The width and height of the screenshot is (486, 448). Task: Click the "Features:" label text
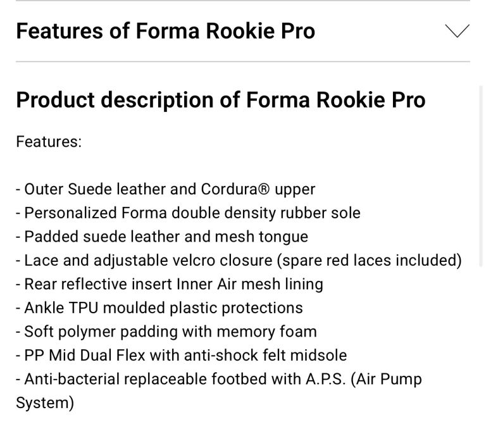[x=49, y=142]
